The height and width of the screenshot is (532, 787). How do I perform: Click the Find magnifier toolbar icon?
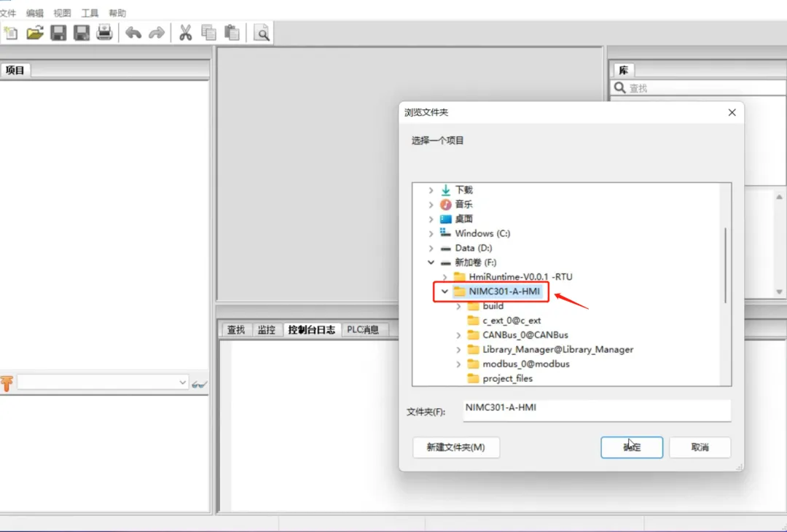point(262,33)
